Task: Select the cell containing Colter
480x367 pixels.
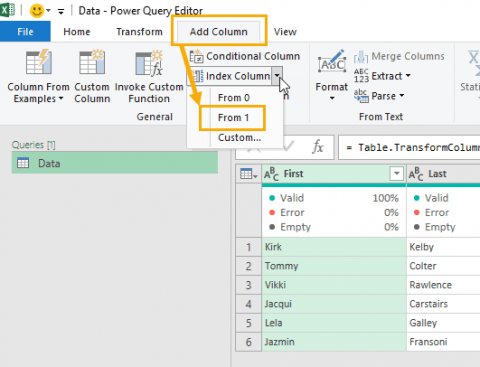Action: tap(443, 266)
